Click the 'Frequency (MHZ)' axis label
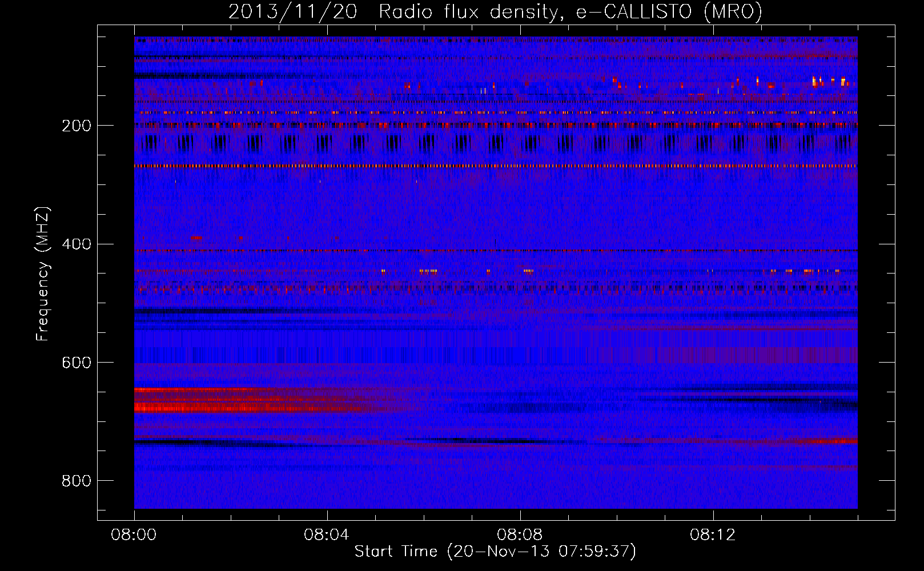This screenshot has width=924, height=571. click(x=43, y=274)
